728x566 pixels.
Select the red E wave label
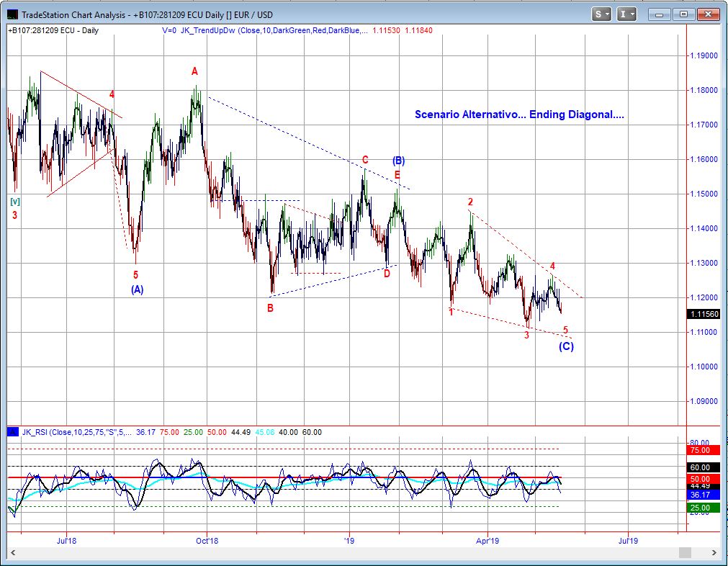click(397, 175)
